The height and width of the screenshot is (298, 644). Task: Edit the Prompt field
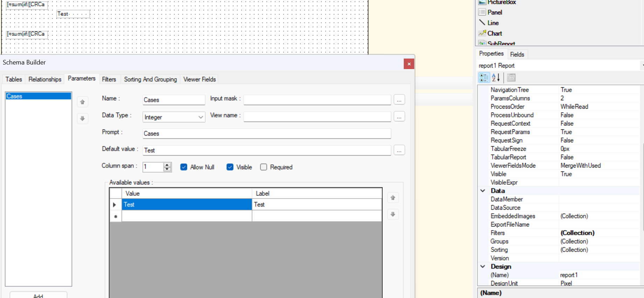click(x=267, y=134)
